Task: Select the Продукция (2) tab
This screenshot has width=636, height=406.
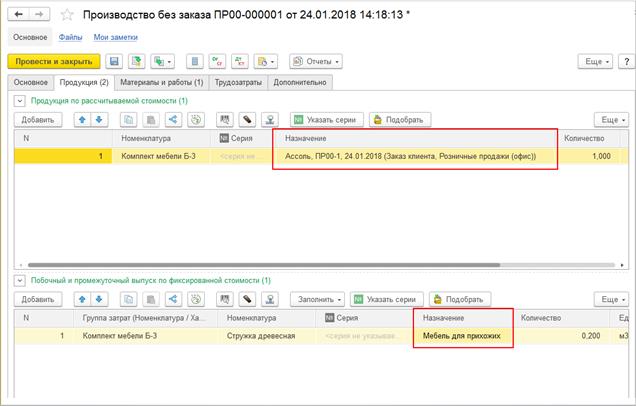Action: [x=84, y=82]
